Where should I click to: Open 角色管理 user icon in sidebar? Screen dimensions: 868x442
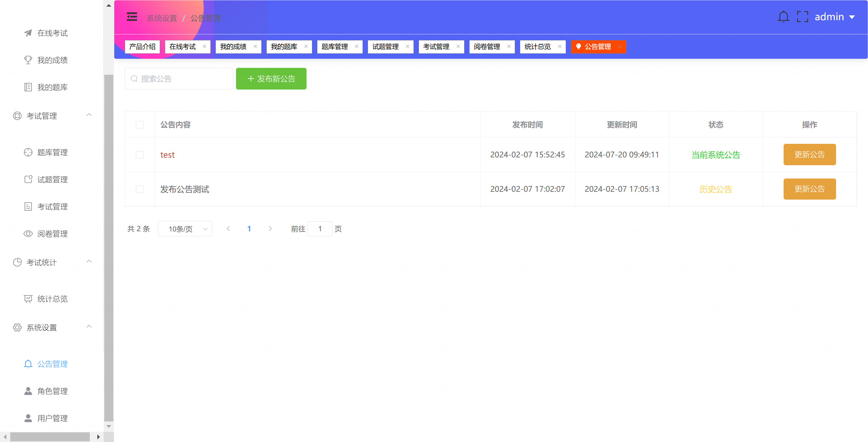(x=28, y=391)
